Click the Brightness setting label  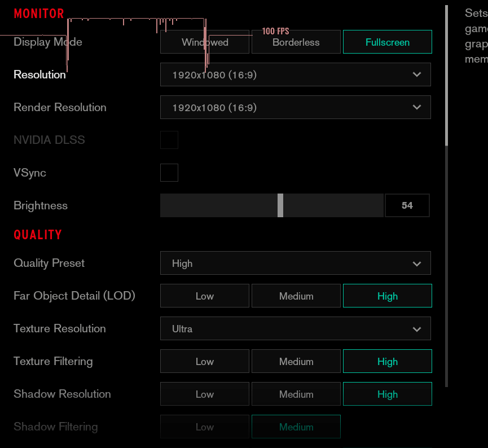(41, 205)
